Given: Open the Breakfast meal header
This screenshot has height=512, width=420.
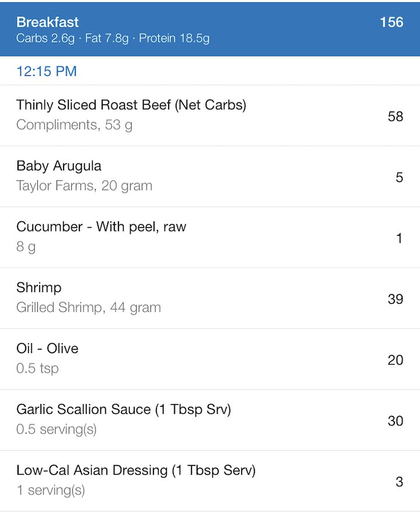Looking at the screenshot, I should 210,29.
